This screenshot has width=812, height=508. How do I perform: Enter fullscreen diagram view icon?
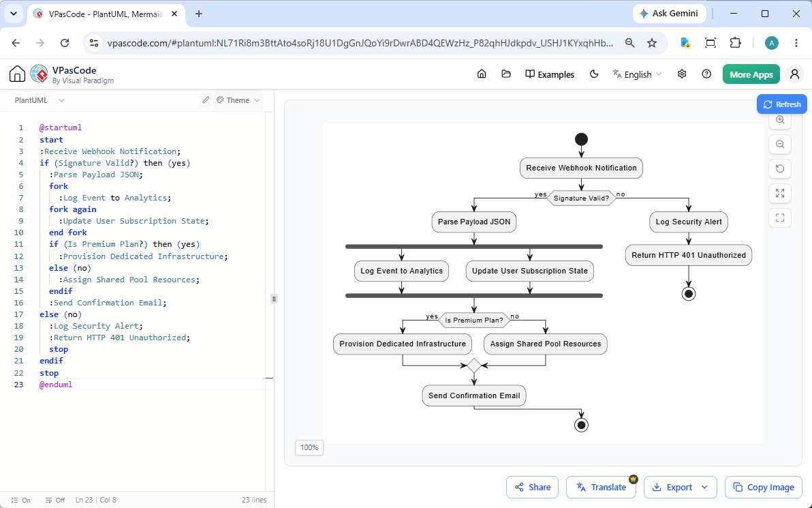pyautogui.click(x=780, y=218)
